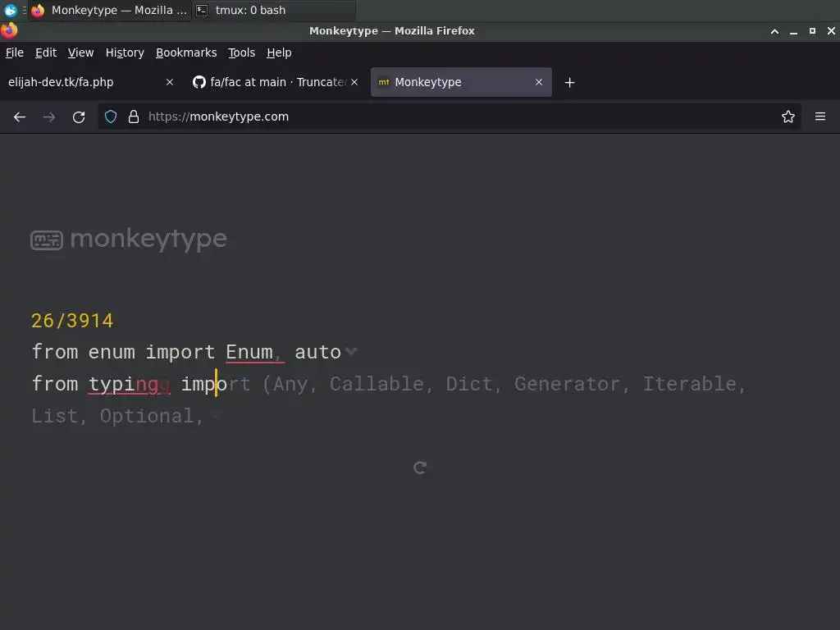Click the word 'Dict,' in the test
The width and height of the screenshot is (840, 630).
point(473,384)
